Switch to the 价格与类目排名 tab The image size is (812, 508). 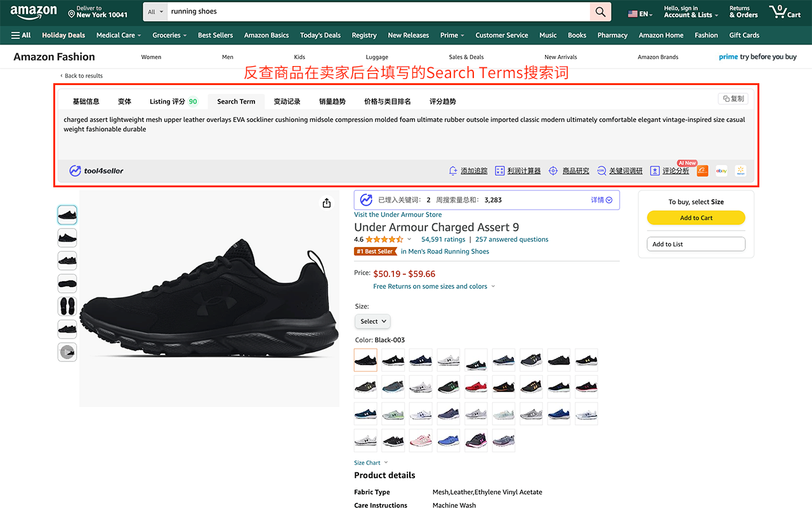point(387,102)
